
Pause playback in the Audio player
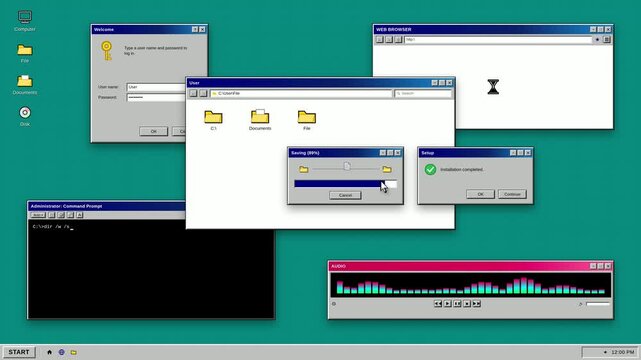[x=457, y=304]
